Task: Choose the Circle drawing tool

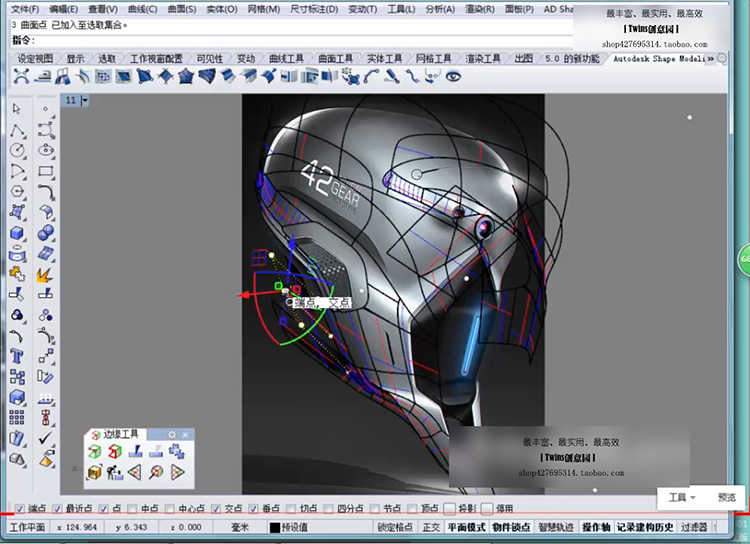Action: 17,151
